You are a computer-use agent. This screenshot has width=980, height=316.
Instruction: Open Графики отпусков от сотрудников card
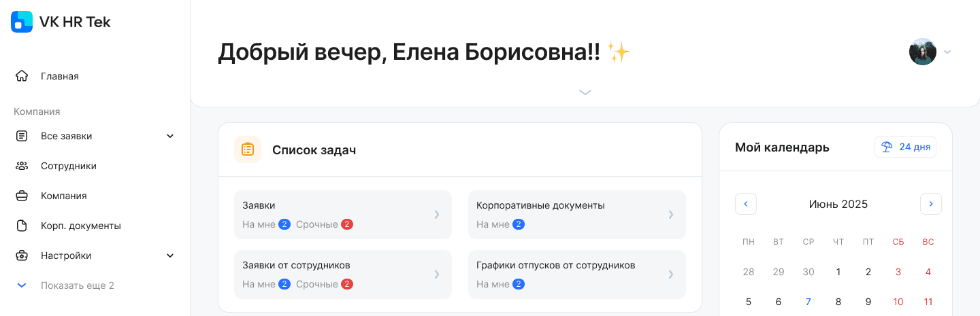pyautogui.click(x=577, y=275)
